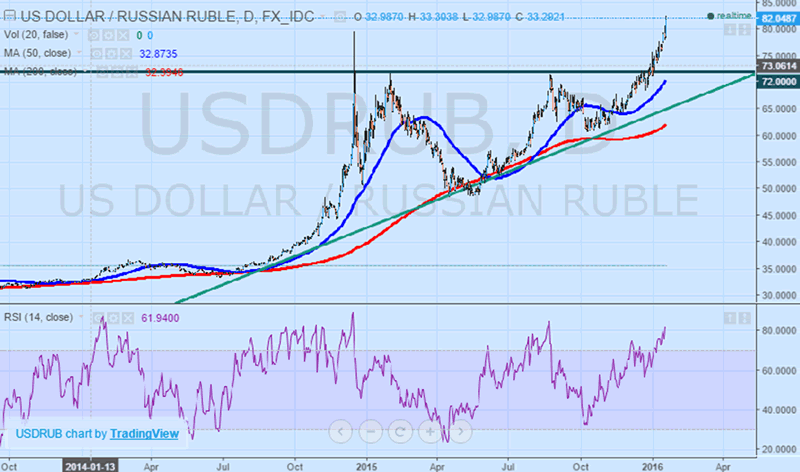Open the Vol (20, false) indicator dropdown arrow

coord(77,34)
